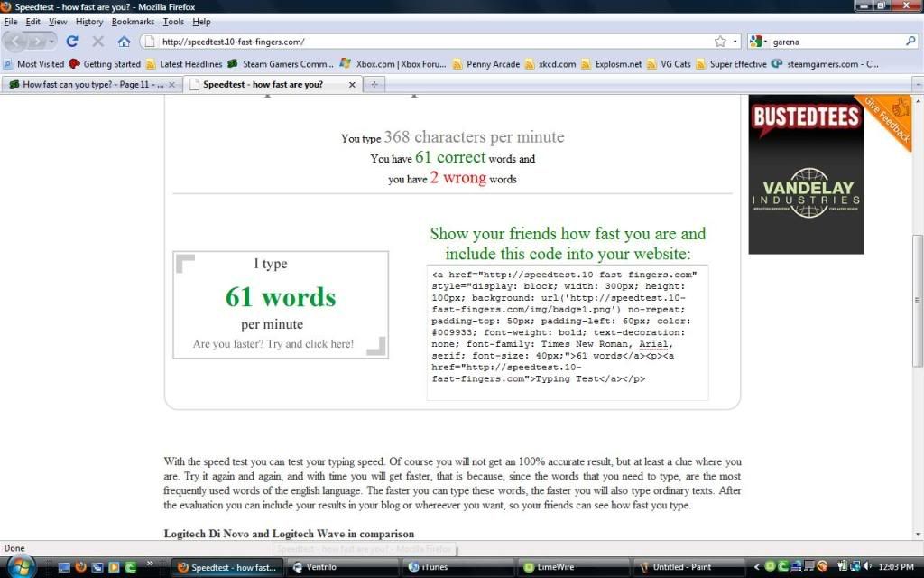
Task: Switch to the Speedtest Firefox taskbar button
Action: (227, 567)
